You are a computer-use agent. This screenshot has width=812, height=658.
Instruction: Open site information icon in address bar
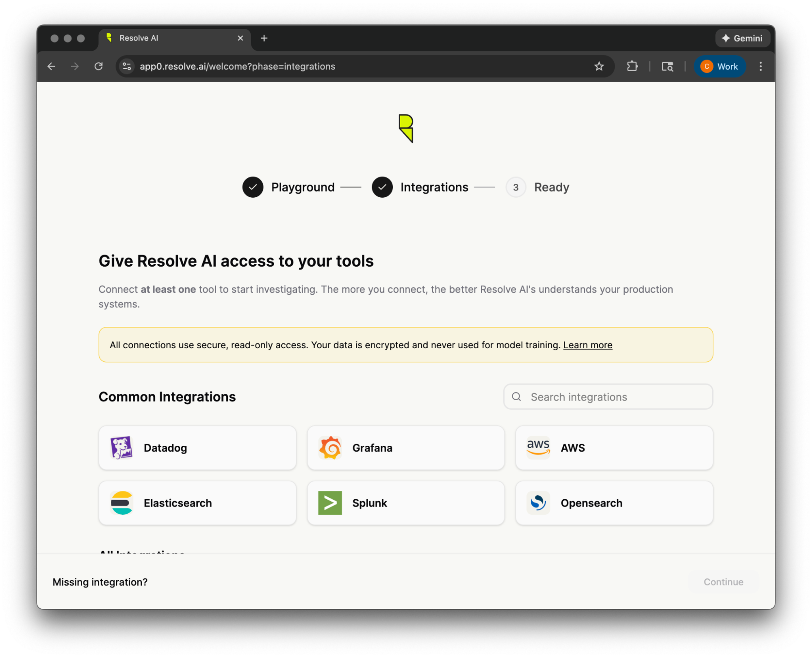click(x=127, y=66)
